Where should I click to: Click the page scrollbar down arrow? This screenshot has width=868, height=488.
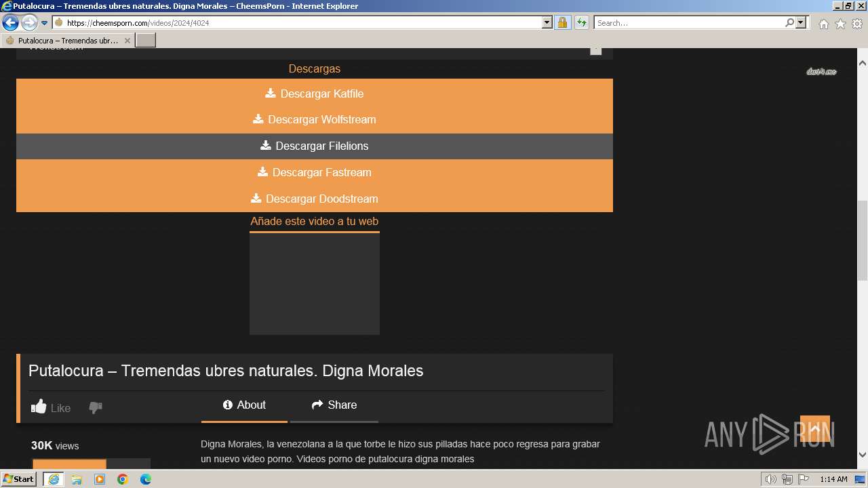[863, 455]
